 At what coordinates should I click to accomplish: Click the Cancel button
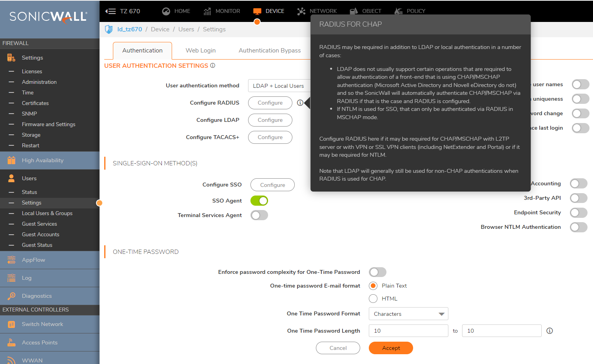click(x=338, y=348)
